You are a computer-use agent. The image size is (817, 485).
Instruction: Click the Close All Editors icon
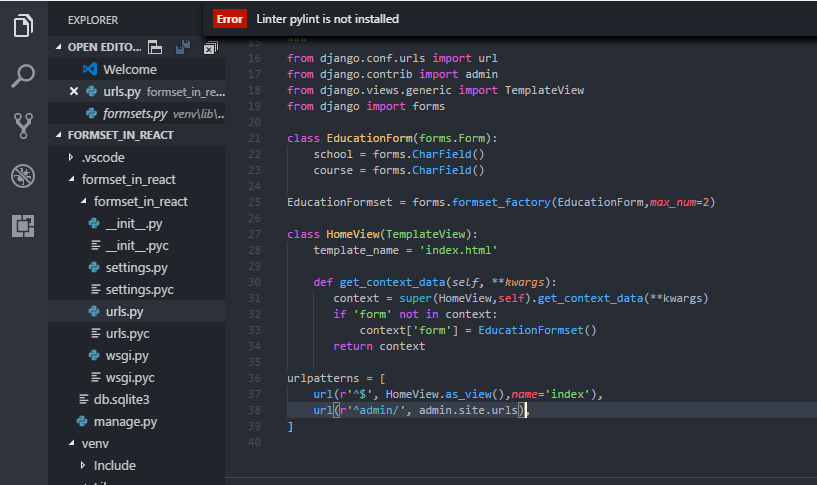point(209,47)
